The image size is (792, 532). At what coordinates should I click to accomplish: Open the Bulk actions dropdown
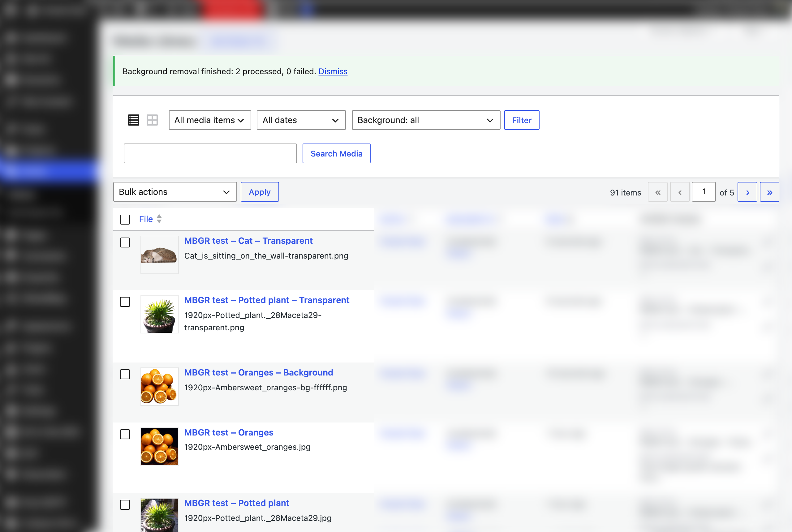pos(175,192)
